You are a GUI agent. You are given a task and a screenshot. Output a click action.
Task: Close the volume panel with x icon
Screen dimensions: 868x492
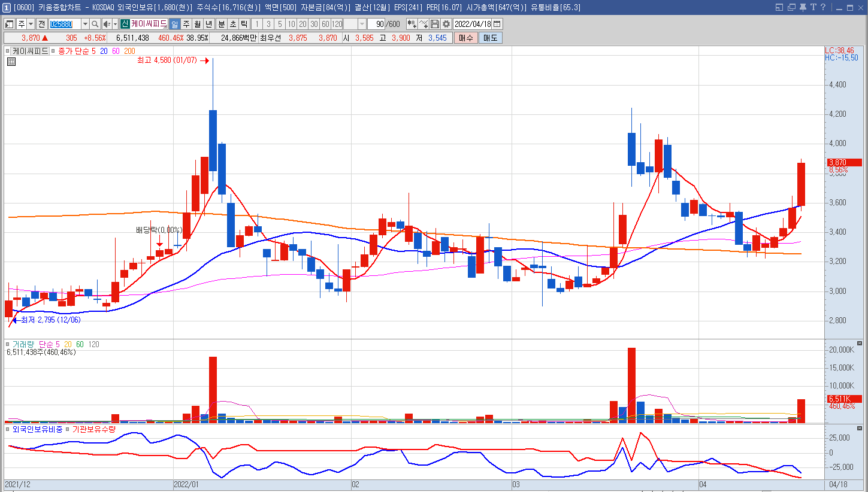coord(860,343)
